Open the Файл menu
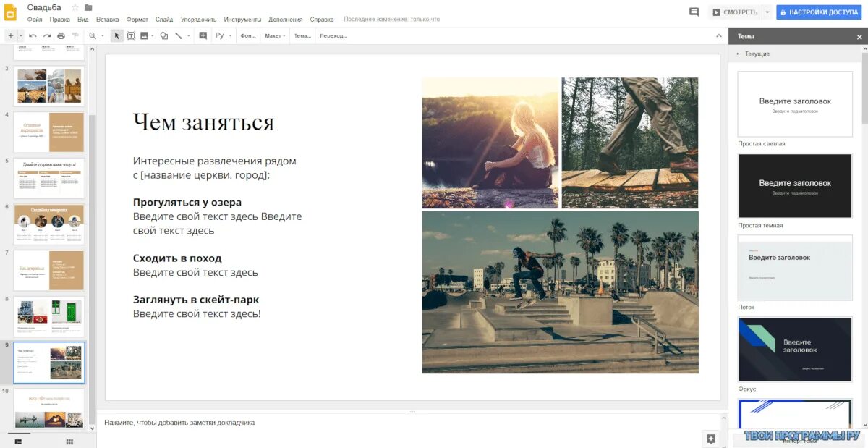This screenshot has width=868, height=448. (35, 20)
